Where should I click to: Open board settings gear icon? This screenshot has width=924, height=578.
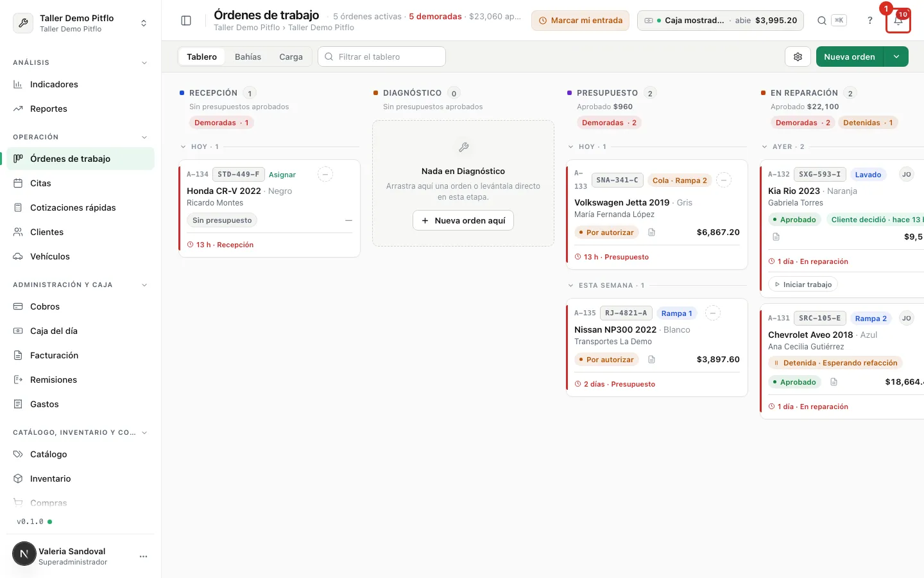(x=798, y=57)
